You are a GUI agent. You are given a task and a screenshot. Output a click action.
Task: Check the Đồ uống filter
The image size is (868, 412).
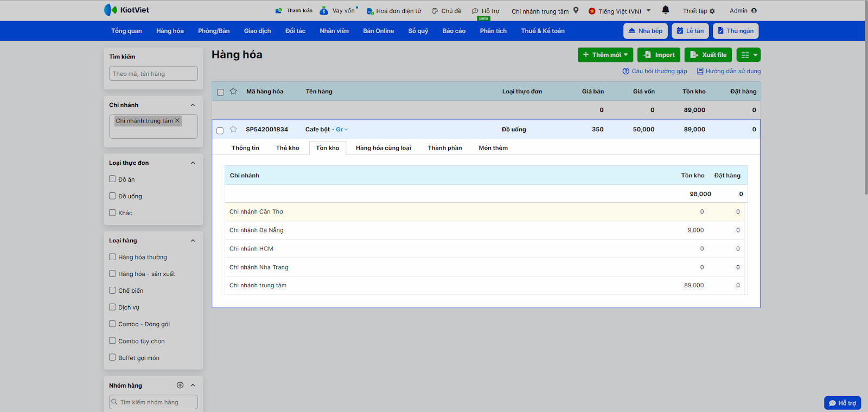pyautogui.click(x=112, y=196)
